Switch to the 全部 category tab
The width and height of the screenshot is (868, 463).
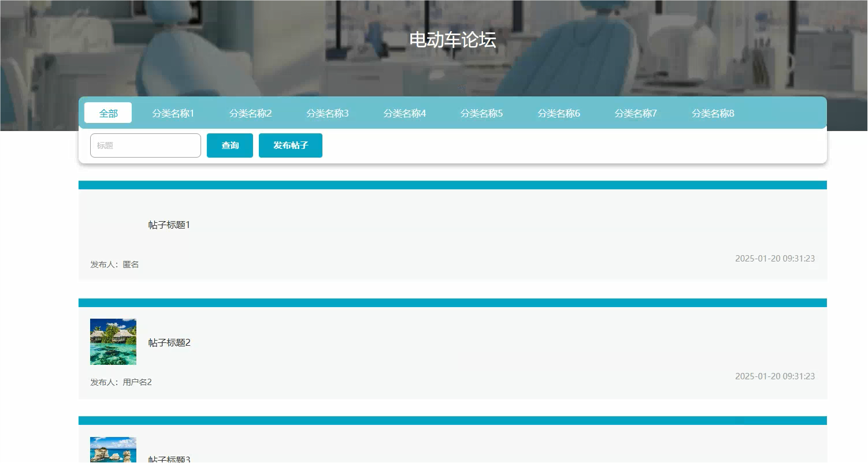(x=107, y=113)
